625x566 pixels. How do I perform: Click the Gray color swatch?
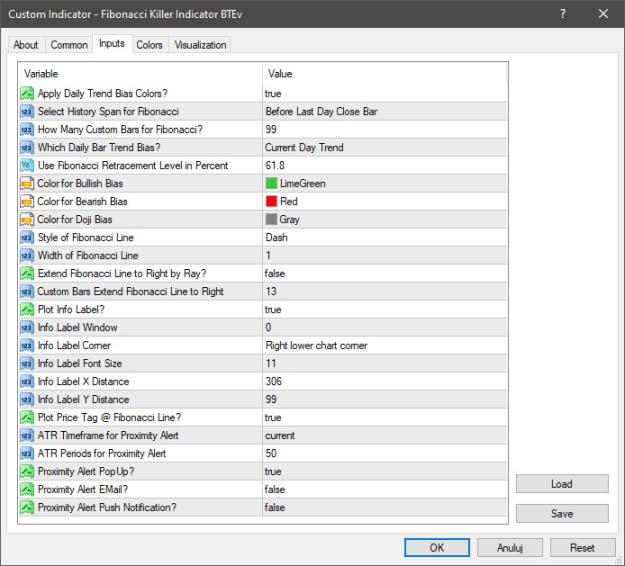pyautogui.click(x=271, y=220)
